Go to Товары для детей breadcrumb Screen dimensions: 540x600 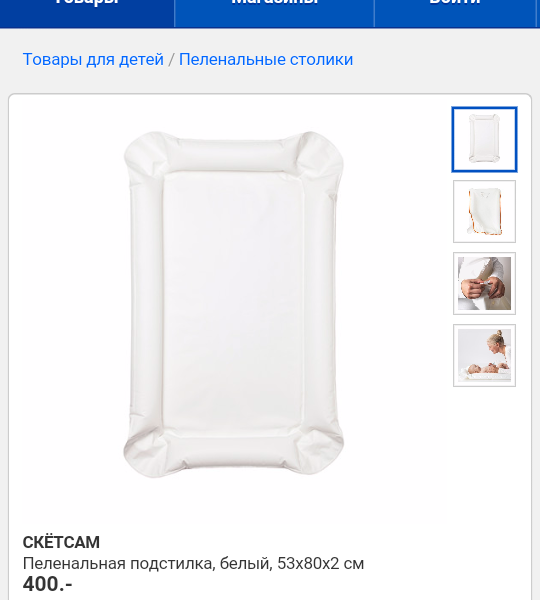[x=93, y=60]
